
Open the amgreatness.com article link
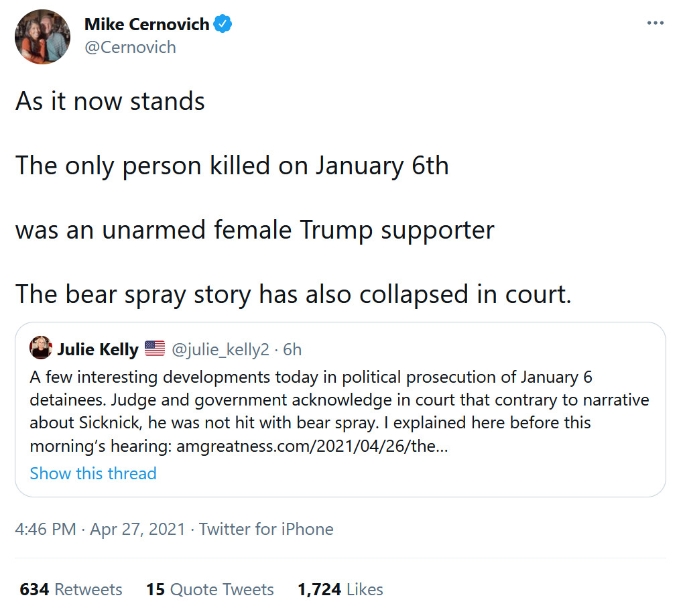(312, 446)
